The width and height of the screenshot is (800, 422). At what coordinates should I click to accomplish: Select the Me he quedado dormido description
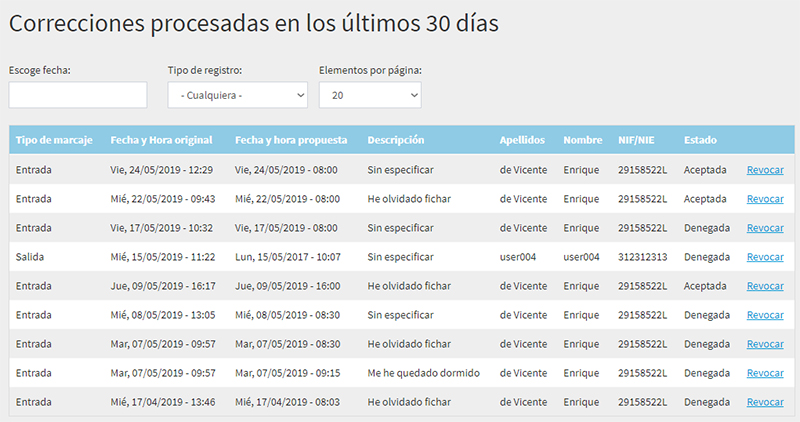point(423,374)
